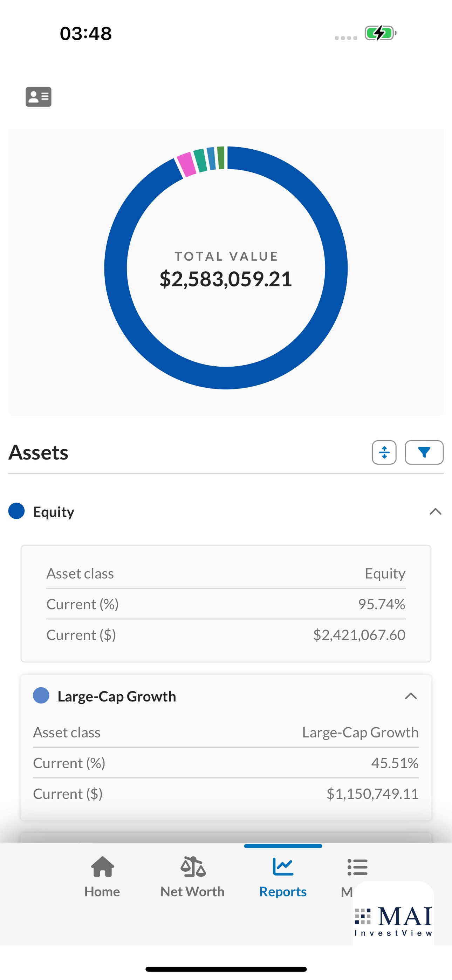The image size is (452, 980).
Task: Tap the battery charging indicator
Action: [381, 33]
